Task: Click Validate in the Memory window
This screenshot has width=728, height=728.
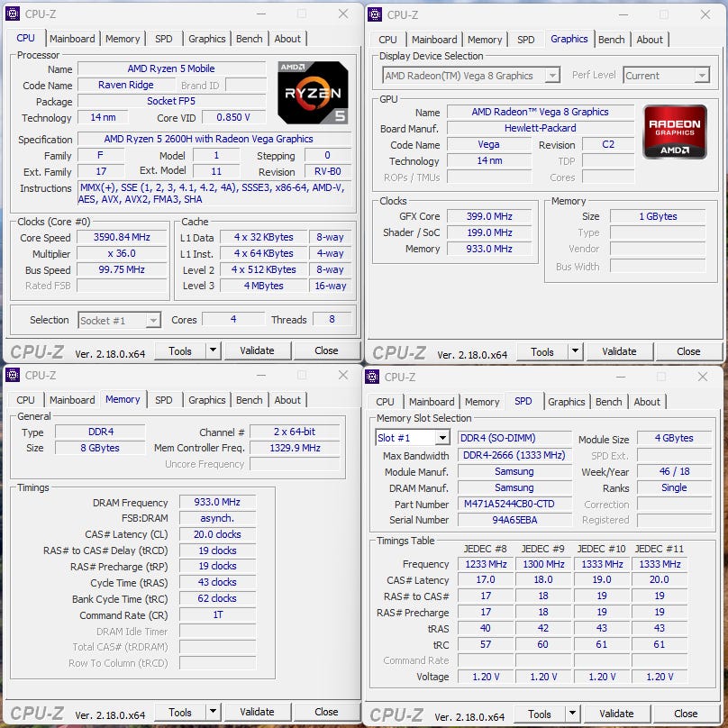Action: (x=257, y=712)
